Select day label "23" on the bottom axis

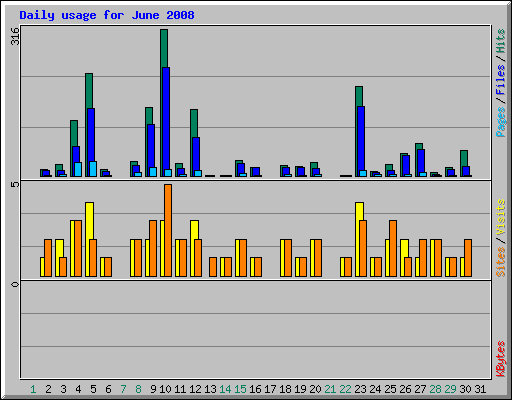(x=360, y=389)
